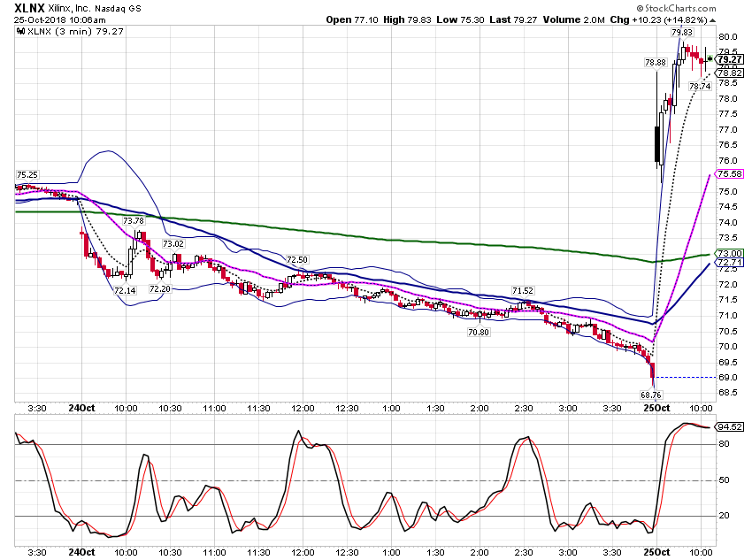Click the XLNX ticker symbol in the header
Screen dimensions: 752x560
coord(30,8)
